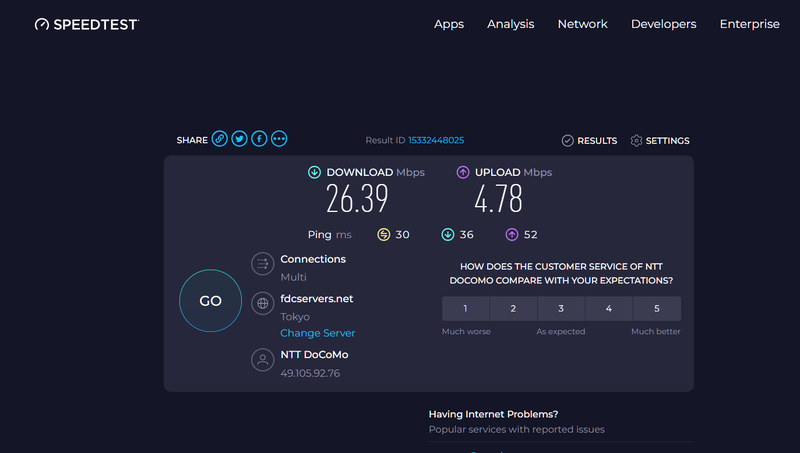Click the download latency icon showing 36

click(448, 235)
